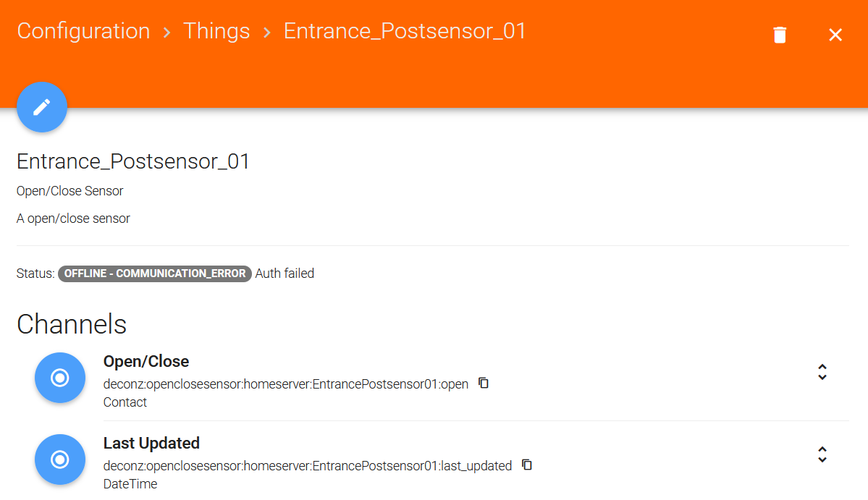Select the open channel UID text
868x500 pixels.
(286, 384)
